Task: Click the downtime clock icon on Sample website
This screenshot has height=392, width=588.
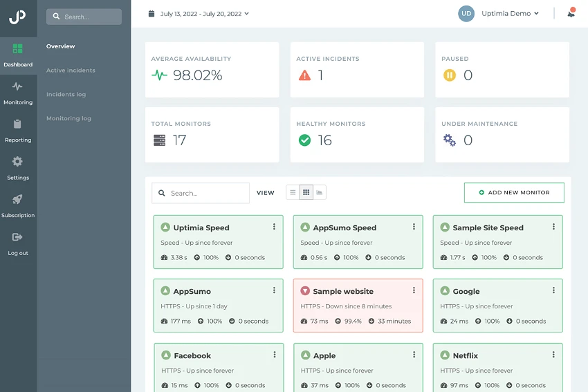Action: [x=371, y=321]
